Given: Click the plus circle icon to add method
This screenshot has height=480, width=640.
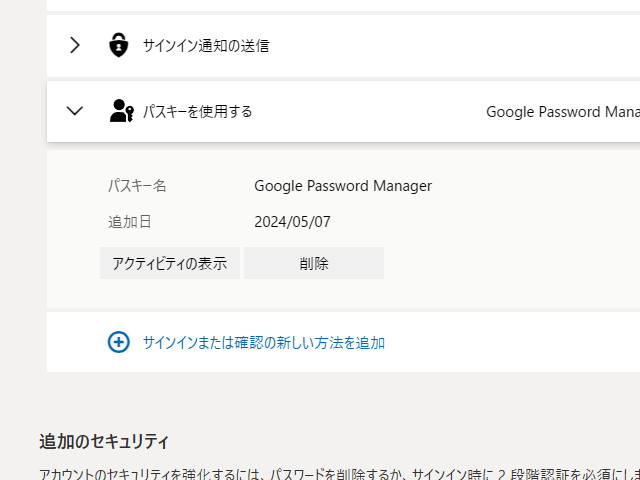Looking at the screenshot, I should (119, 342).
